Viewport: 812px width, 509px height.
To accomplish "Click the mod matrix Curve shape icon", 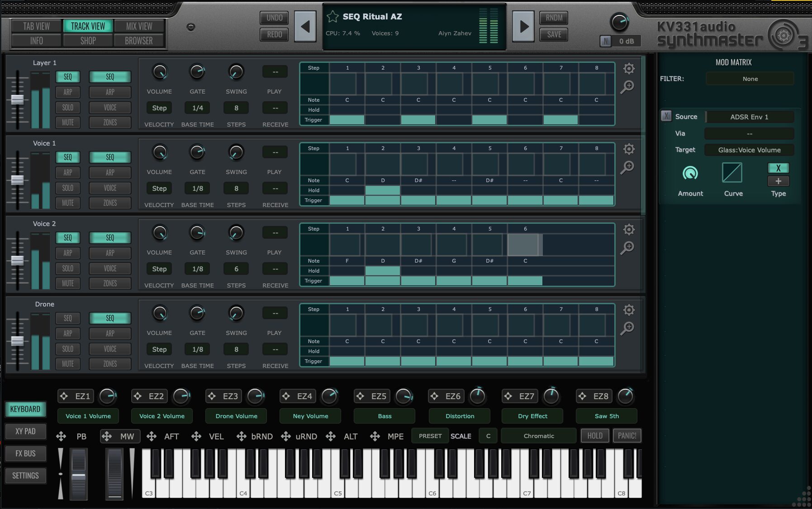I will [x=732, y=173].
